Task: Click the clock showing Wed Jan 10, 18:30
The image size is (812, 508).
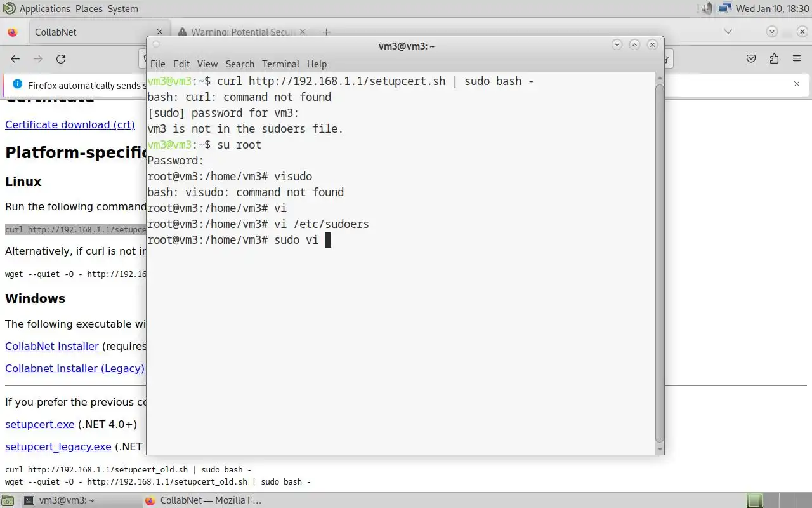Action: (x=772, y=9)
